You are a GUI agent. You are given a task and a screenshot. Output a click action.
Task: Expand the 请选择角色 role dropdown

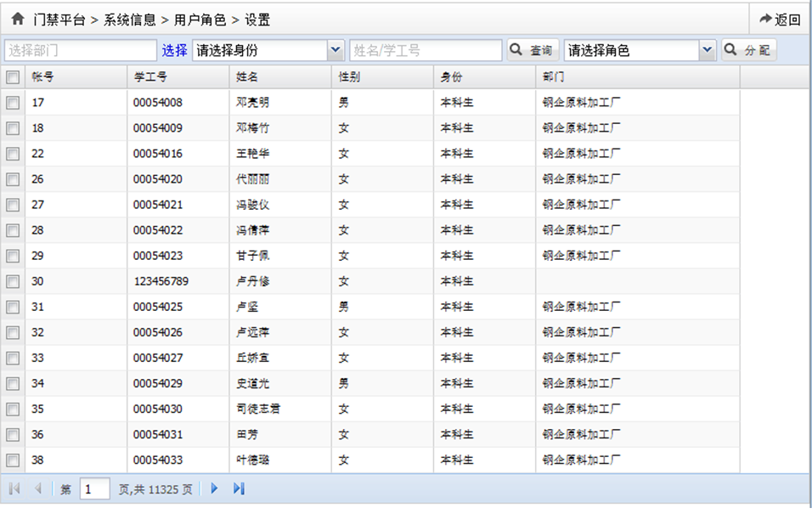pyautogui.click(x=708, y=51)
